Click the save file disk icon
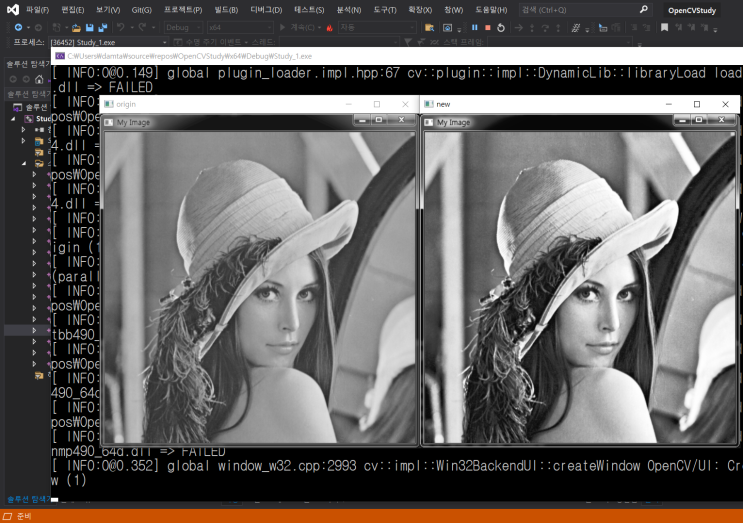Screen dimensions: 743x523 pos(90,28)
